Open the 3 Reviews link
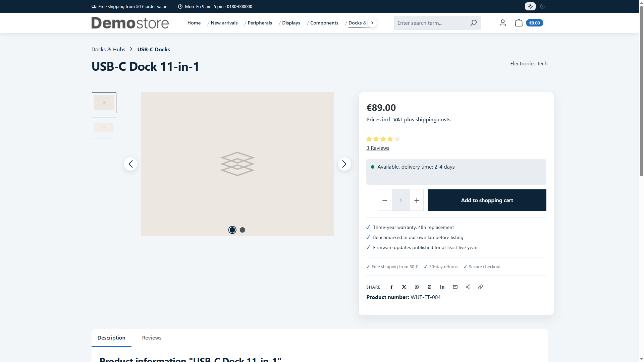Image resolution: width=644 pixels, height=362 pixels. point(378,148)
